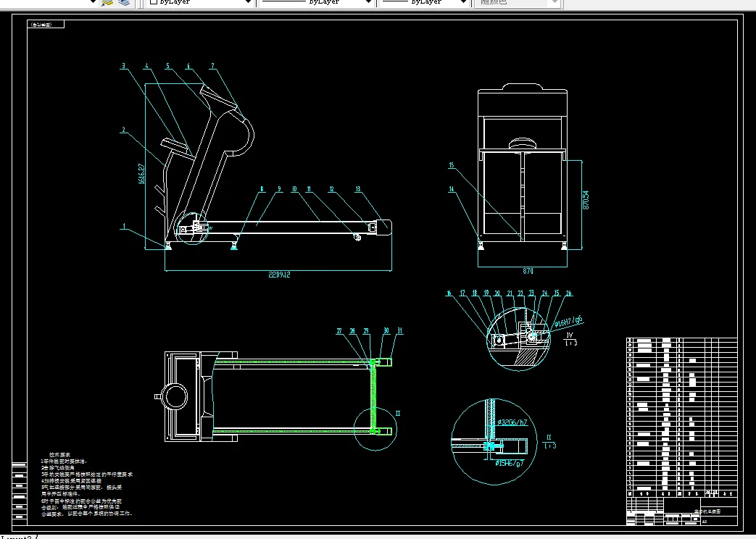Switch to the Layout tab at bottom left

coord(16,537)
